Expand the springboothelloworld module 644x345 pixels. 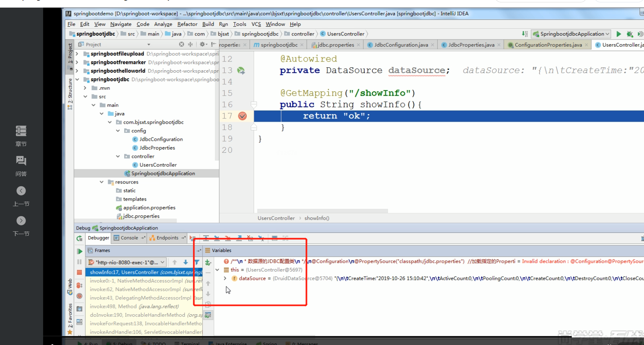[77, 71]
